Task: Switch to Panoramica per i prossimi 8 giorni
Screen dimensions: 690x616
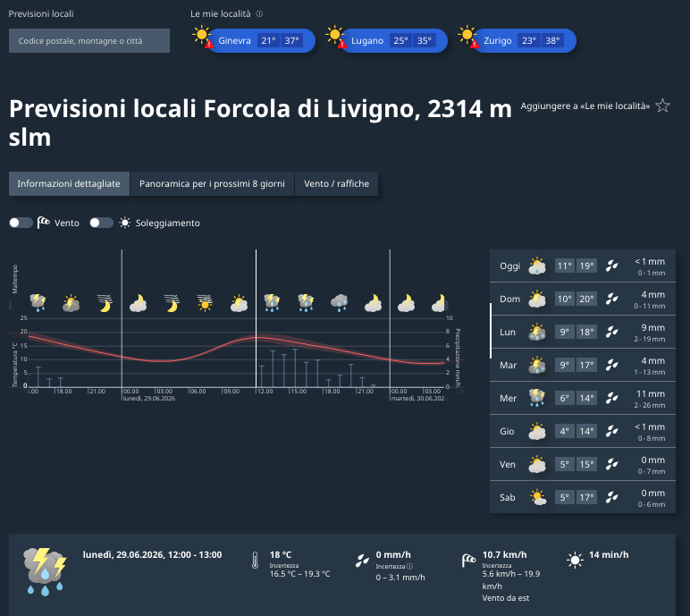Action: [x=212, y=183]
